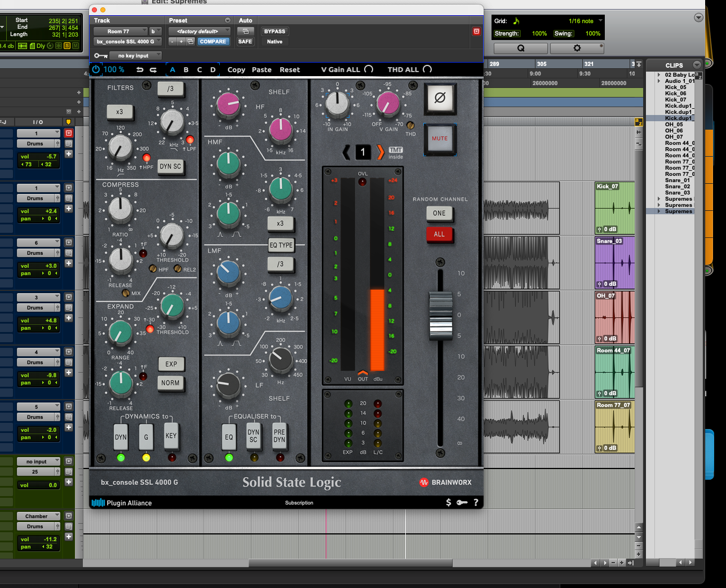Toggle the EQ in button
726x588 pixels.
pyautogui.click(x=229, y=437)
